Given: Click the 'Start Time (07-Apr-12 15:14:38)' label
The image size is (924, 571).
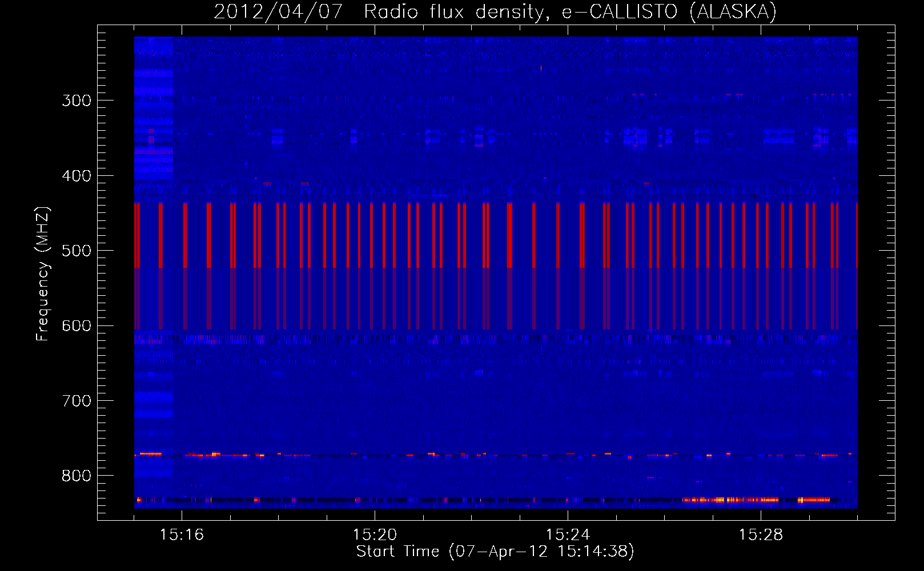Looking at the screenshot, I should (x=495, y=551).
